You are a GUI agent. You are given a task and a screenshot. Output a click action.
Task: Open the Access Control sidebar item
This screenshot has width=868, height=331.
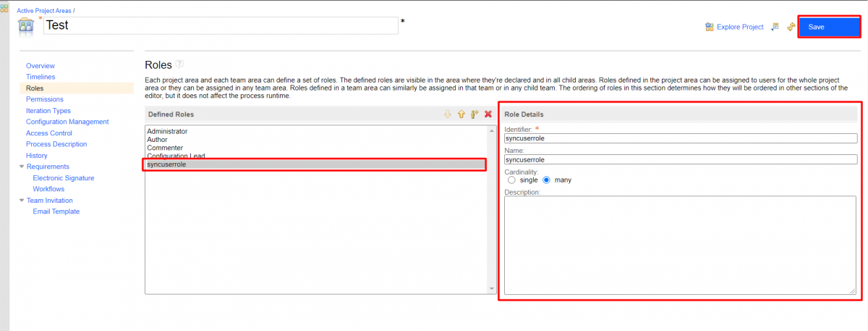click(x=49, y=133)
